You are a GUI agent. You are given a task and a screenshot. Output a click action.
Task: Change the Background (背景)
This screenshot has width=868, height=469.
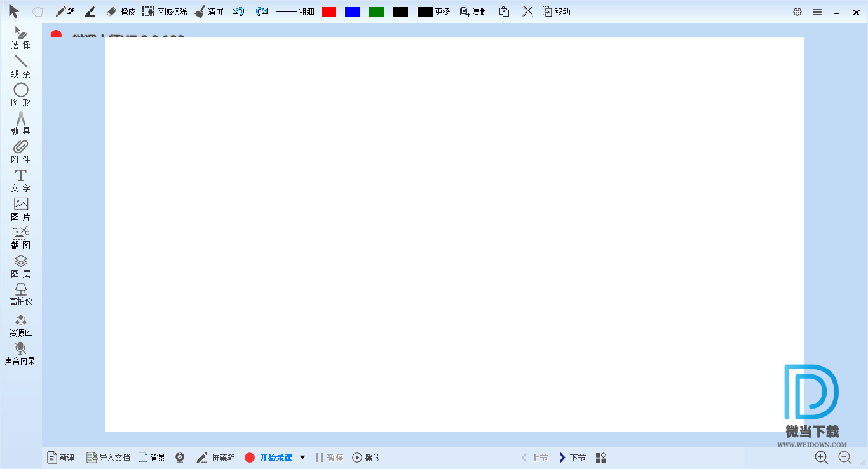click(x=152, y=458)
